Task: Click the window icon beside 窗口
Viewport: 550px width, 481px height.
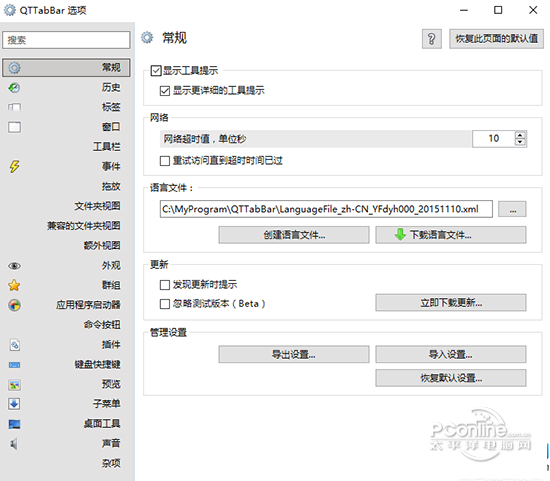Action: 14,127
